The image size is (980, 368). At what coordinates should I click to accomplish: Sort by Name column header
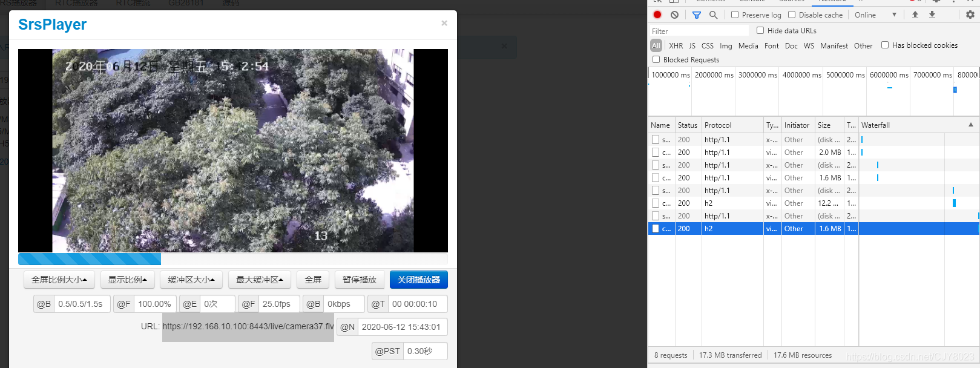tap(662, 125)
